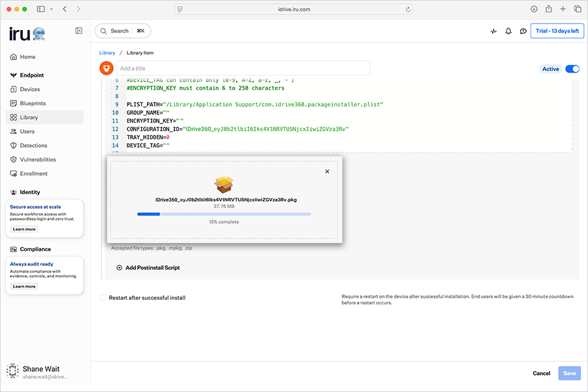Click the Users people icon
The height and width of the screenshot is (392, 588).
pyautogui.click(x=14, y=131)
